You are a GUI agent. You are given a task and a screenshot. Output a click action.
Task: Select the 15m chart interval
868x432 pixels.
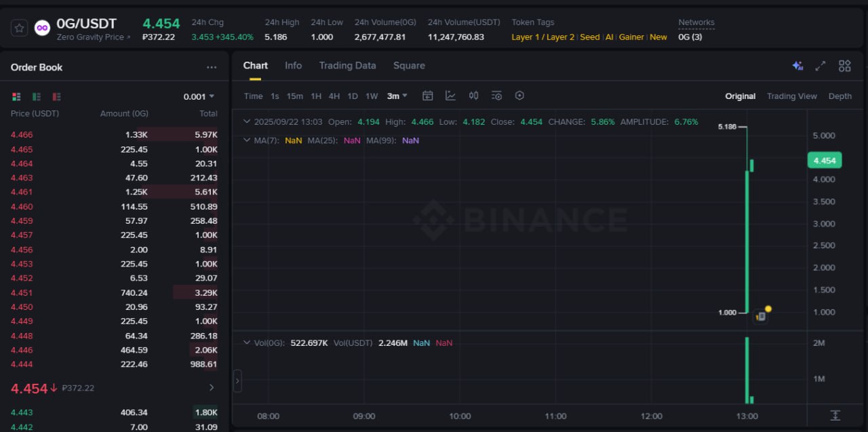pyautogui.click(x=295, y=96)
